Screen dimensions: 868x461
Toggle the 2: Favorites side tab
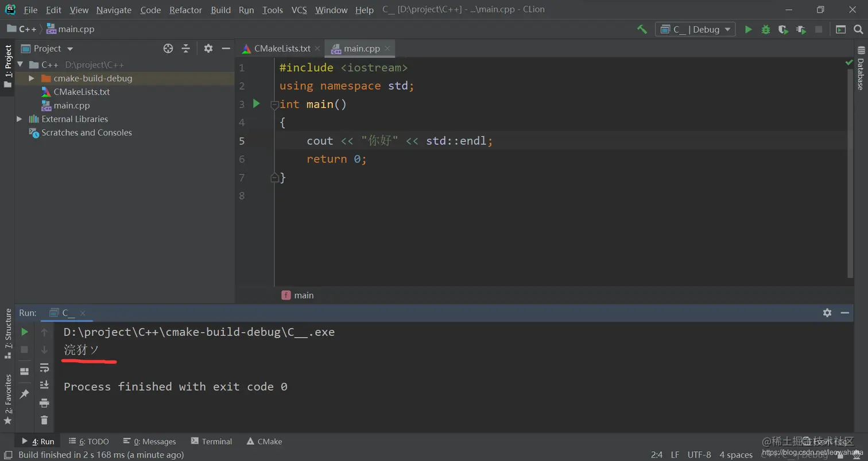[x=7, y=400]
